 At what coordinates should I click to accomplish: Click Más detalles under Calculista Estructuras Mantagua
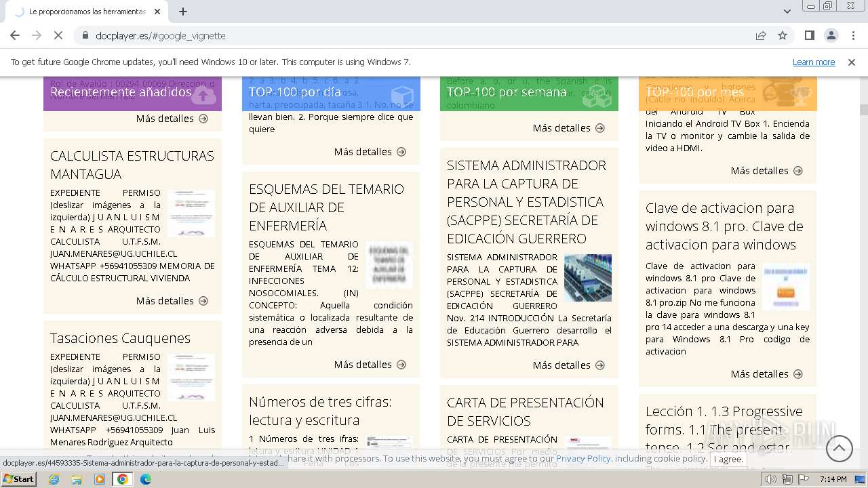[172, 300]
